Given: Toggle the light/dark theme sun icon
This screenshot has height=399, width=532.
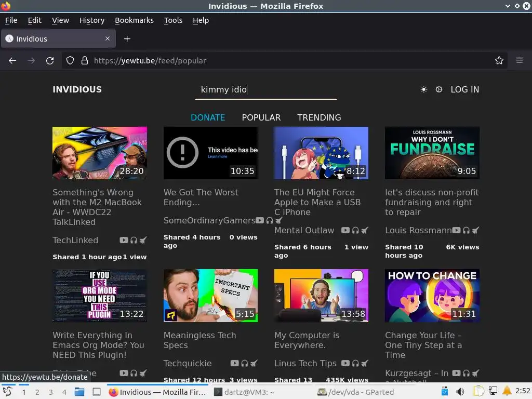Looking at the screenshot, I should pos(424,89).
